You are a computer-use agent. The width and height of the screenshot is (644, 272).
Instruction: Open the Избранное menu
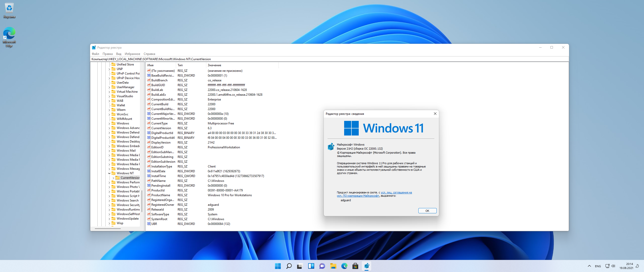click(132, 54)
